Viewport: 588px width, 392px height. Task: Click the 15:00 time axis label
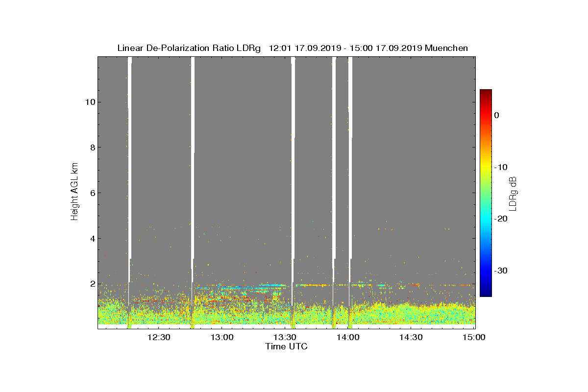(473, 337)
